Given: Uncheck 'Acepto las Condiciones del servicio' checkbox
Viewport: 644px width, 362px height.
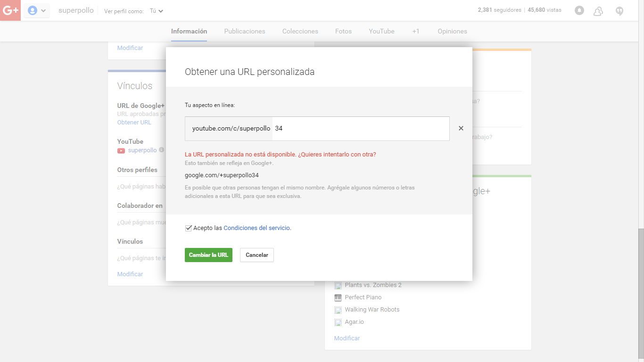Looking at the screenshot, I should tap(189, 228).
